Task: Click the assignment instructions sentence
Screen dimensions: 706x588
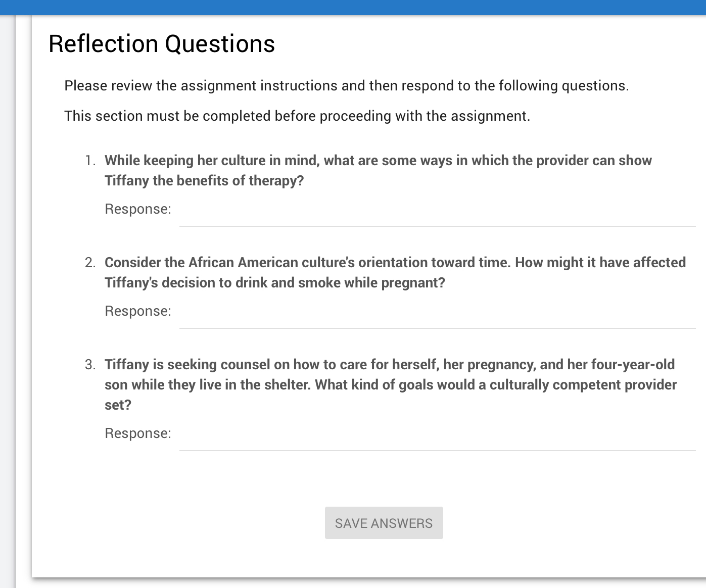Action: coord(347,86)
